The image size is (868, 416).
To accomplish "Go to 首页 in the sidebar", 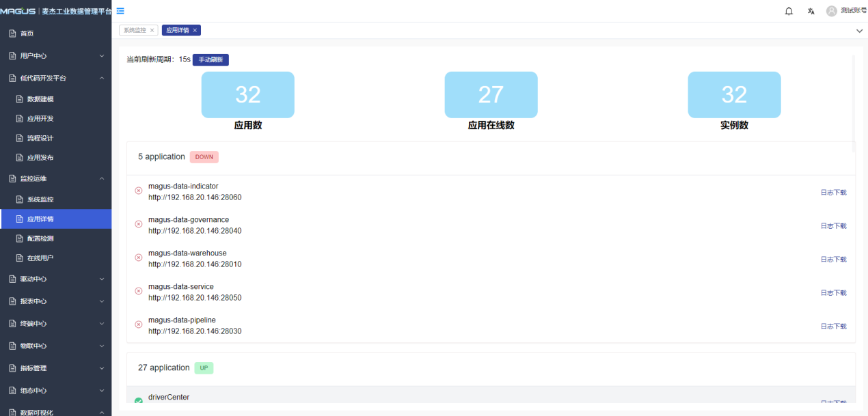I will 27,33.
